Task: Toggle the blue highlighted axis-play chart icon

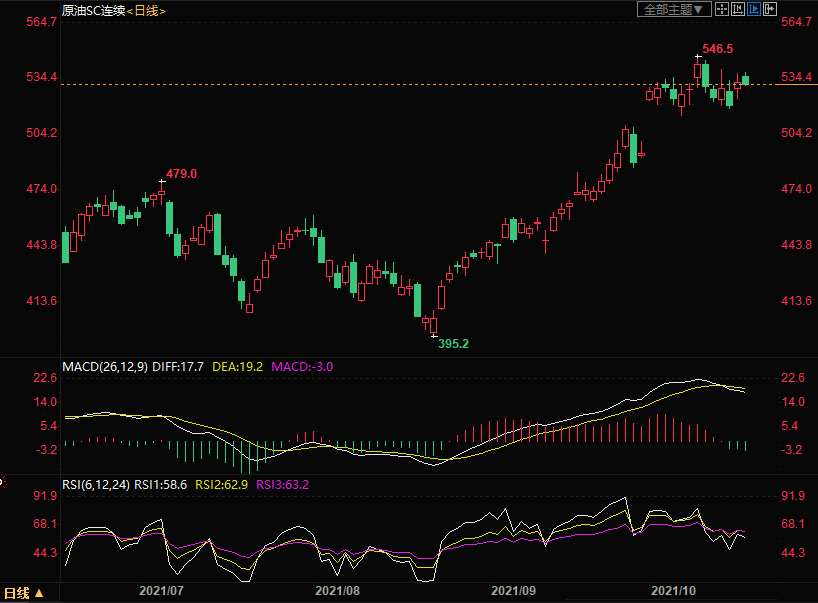Action: click(x=754, y=9)
